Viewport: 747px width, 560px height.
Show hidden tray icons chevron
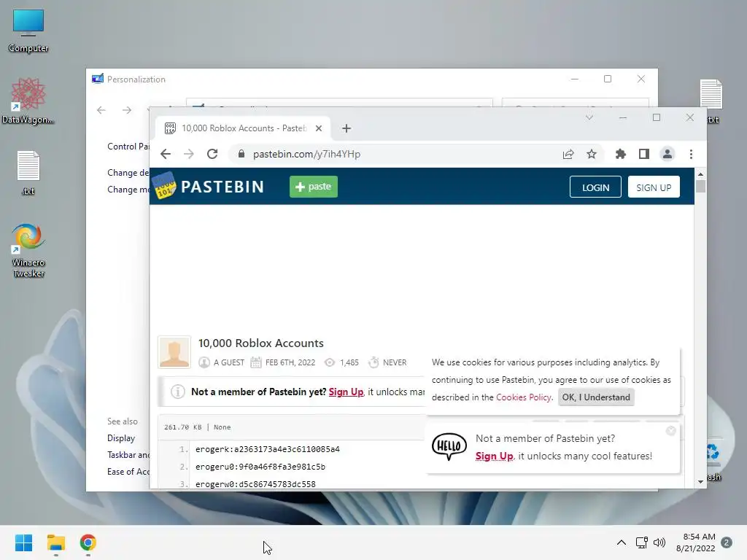point(622,542)
